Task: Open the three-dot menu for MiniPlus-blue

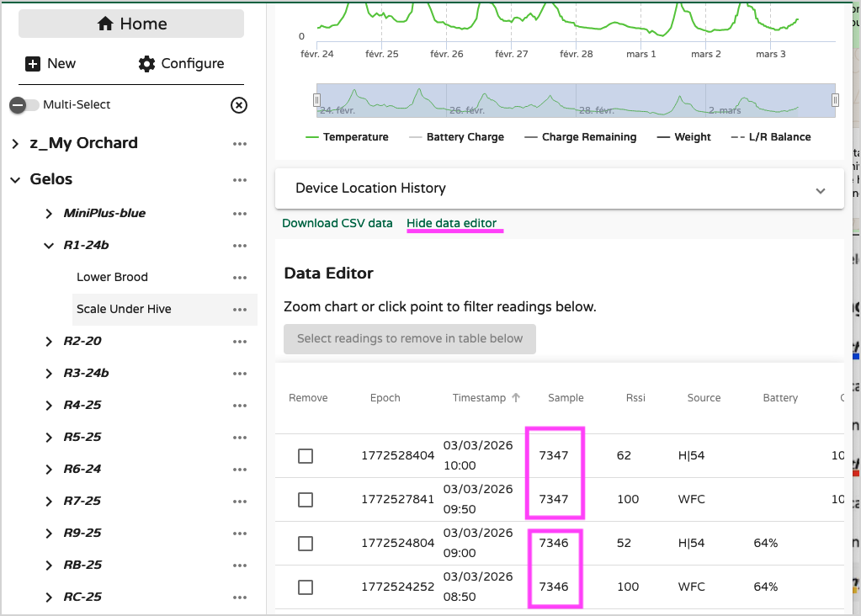Action: 240,214
